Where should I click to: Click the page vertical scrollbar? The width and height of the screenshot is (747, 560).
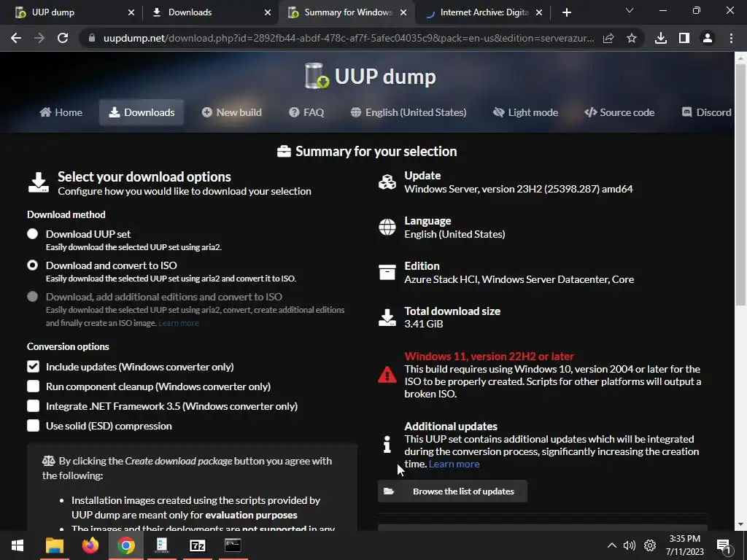click(x=741, y=186)
